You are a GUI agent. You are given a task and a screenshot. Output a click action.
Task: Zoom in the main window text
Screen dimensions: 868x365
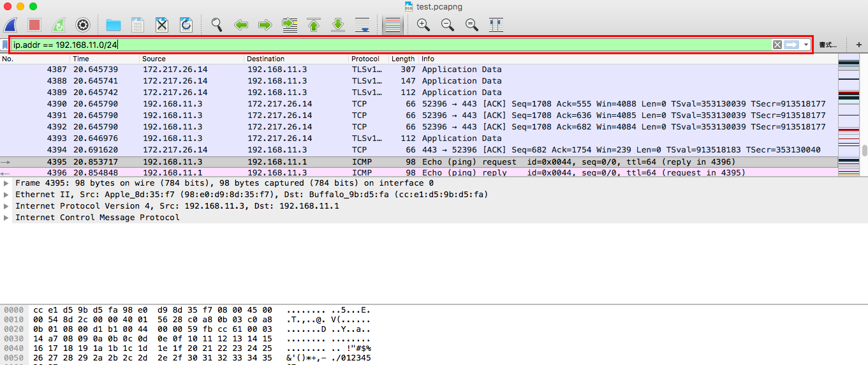[423, 25]
